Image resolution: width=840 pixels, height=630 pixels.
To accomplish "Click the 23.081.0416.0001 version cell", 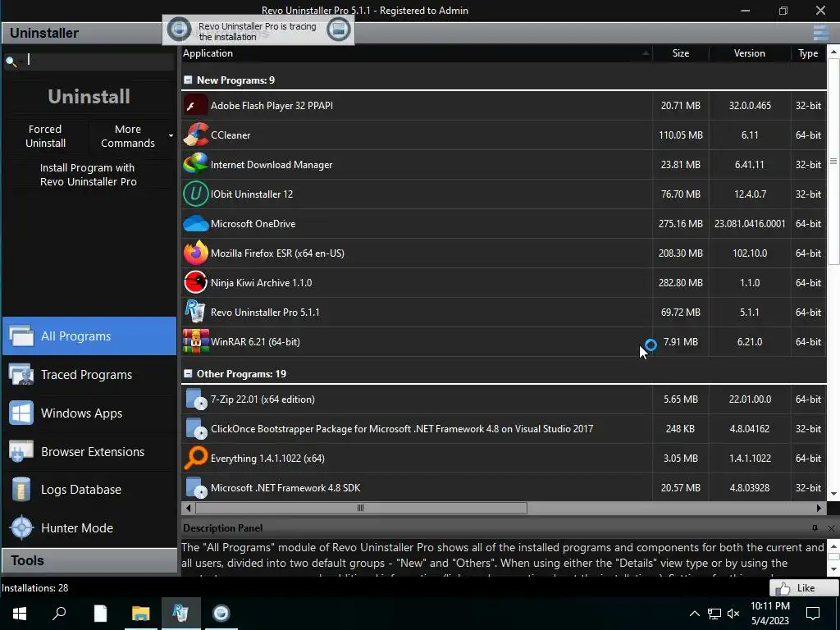I will 750,224.
